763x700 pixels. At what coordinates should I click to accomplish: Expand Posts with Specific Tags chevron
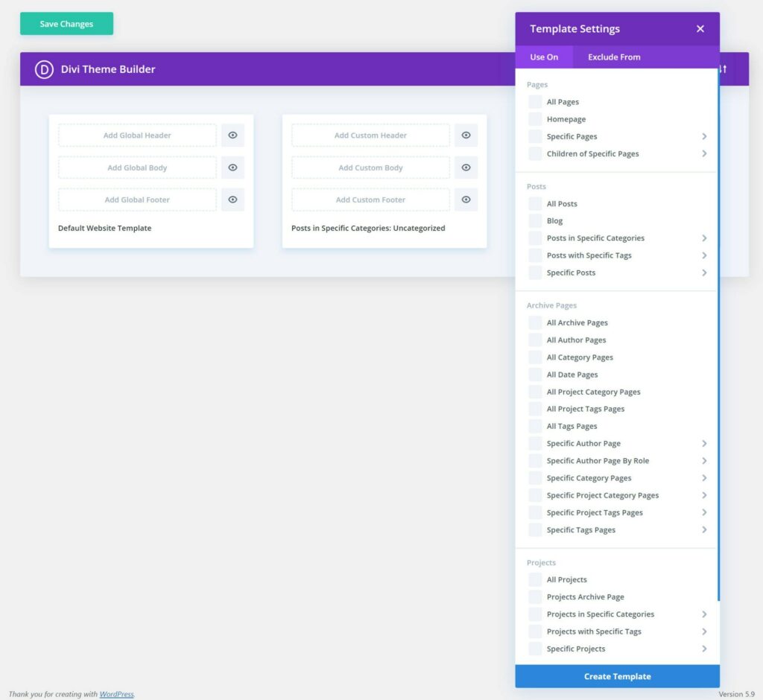[x=704, y=255]
